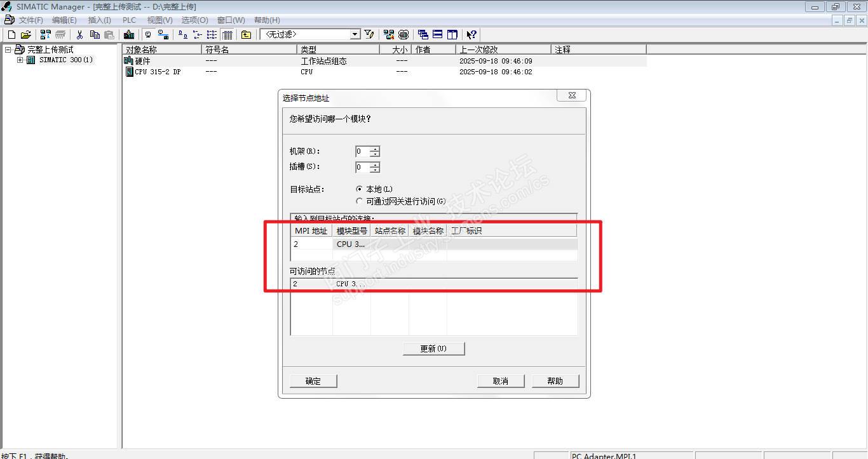Click the 符号名 column header
This screenshot has width=868, height=459.
click(249, 50)
